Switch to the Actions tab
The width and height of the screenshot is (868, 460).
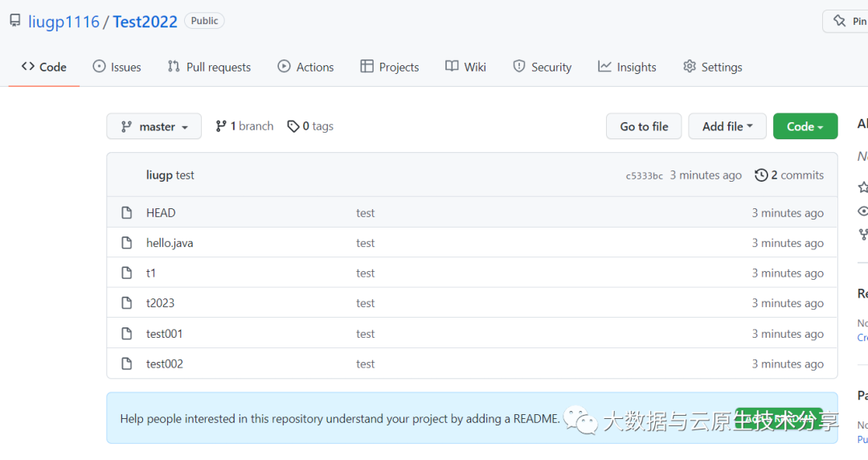[x=305, y=67]
